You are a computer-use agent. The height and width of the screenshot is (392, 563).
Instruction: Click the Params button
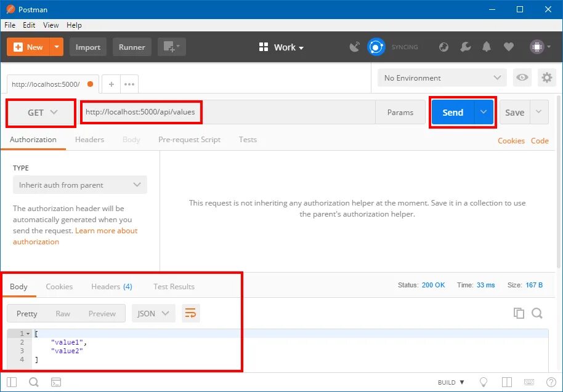tap(400, 112)
